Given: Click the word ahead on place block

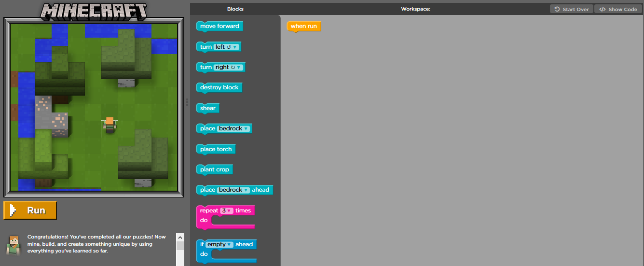Looking at the screenshot, I should [x=260, y=190].
